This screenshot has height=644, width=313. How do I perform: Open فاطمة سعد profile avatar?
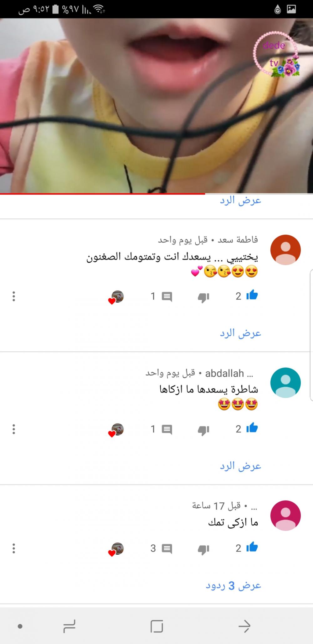(x=285, y=250)
